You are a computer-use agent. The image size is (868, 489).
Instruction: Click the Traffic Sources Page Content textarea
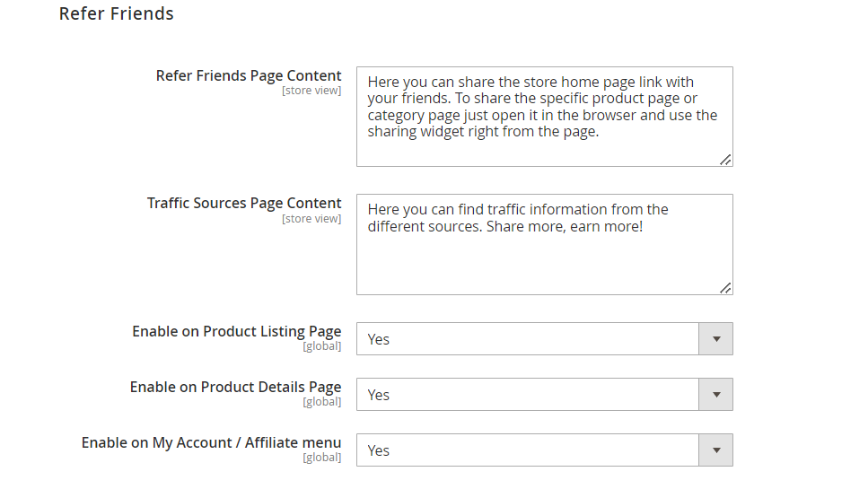click(544, 244)
